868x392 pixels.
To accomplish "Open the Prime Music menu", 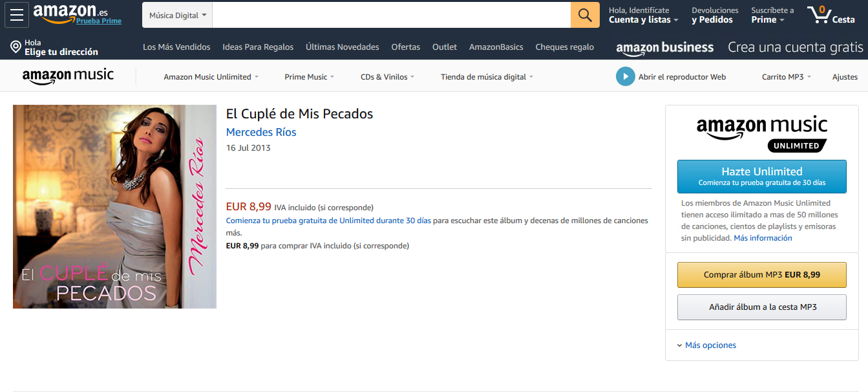I will [x=309, y=77].
